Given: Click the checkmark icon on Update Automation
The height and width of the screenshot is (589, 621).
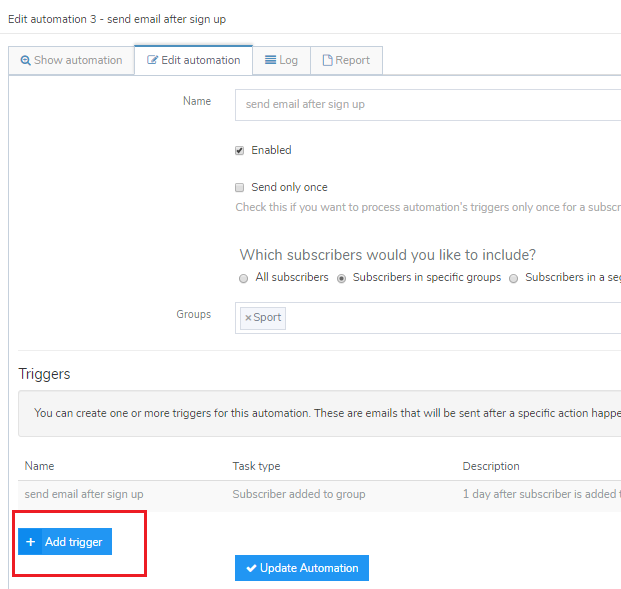Looking at the screenshot, I should click(x=251, y=568).
